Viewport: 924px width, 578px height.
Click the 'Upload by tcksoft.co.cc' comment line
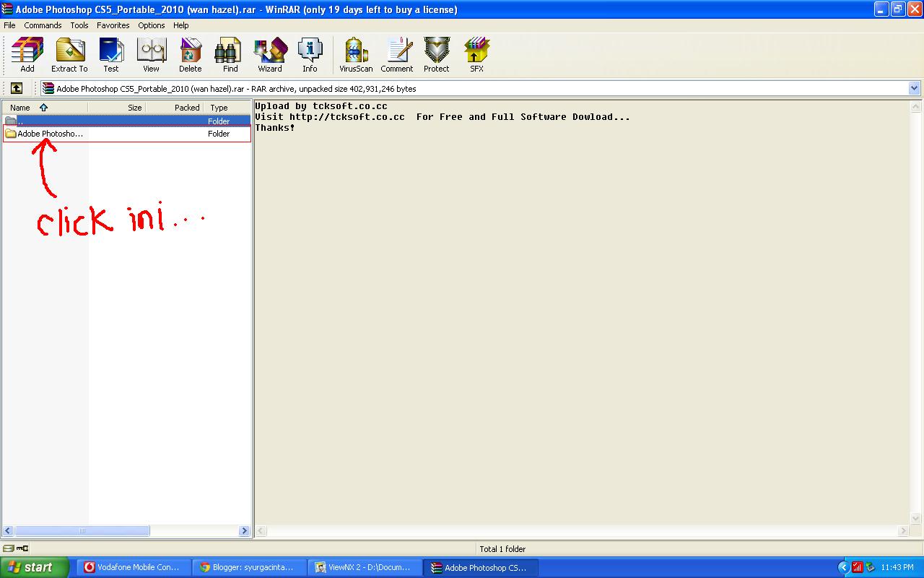click(x=321, y=106)
